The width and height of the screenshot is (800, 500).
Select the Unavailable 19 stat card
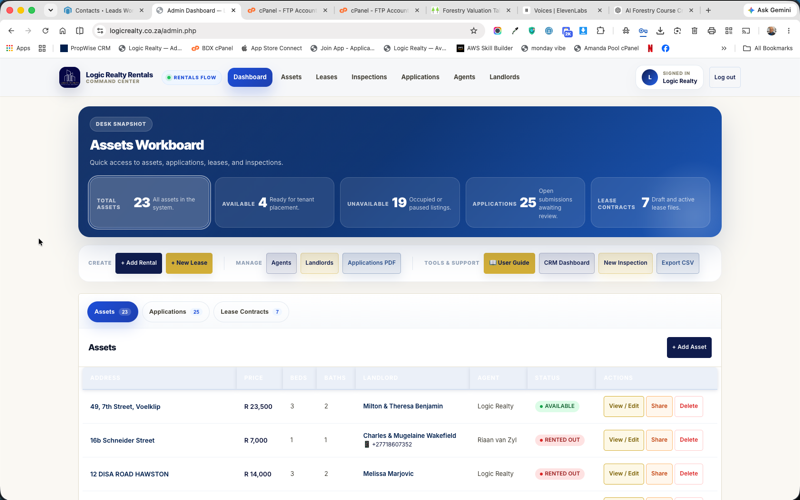[399, 203]
